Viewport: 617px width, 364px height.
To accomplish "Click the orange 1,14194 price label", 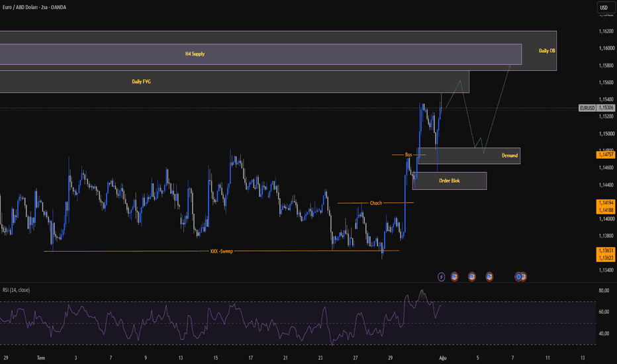I will point(606,203).
